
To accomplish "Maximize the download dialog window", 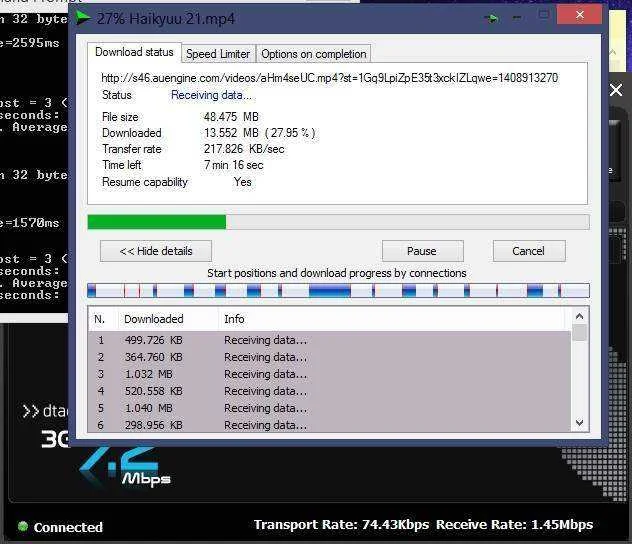I will 544,15.
